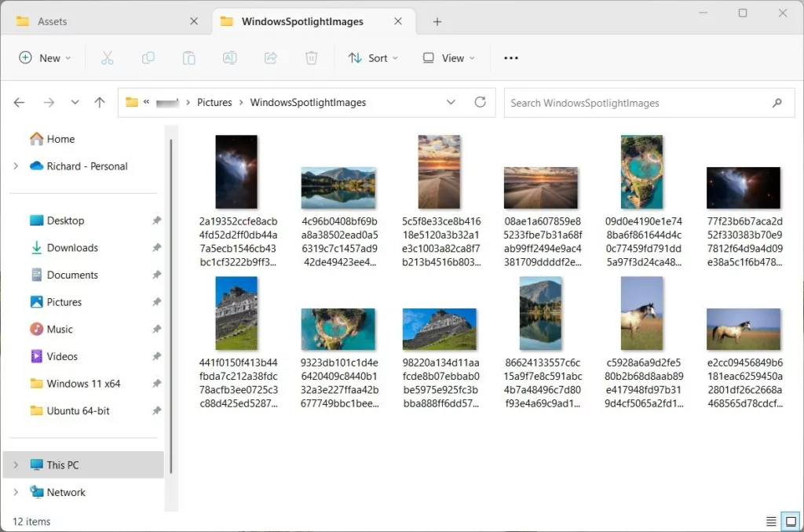Switch to large thumbnails view
804x532 pixels.
point(789,522)
